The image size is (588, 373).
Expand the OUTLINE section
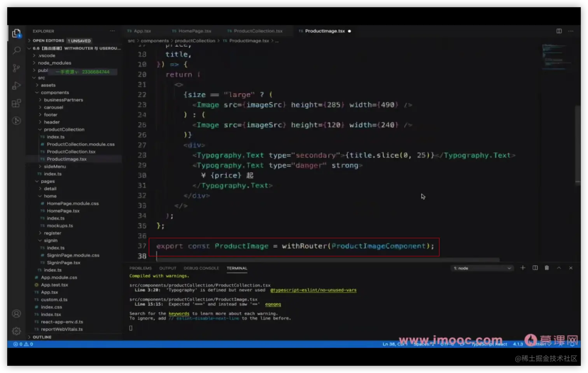point(42,337)
